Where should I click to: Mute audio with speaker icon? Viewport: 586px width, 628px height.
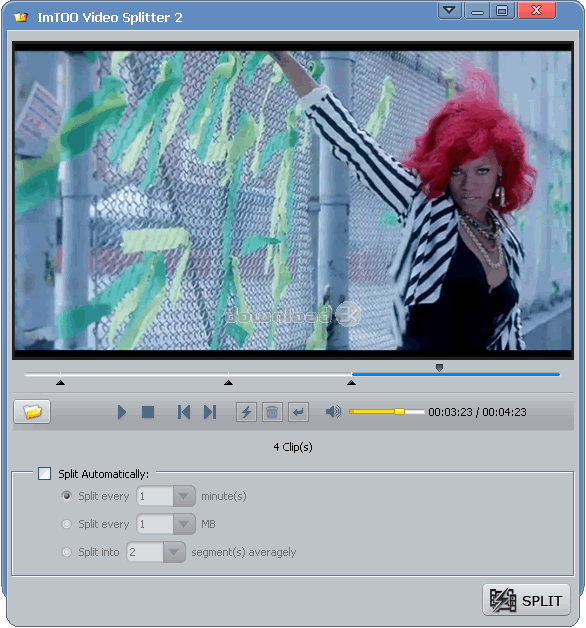333,412
